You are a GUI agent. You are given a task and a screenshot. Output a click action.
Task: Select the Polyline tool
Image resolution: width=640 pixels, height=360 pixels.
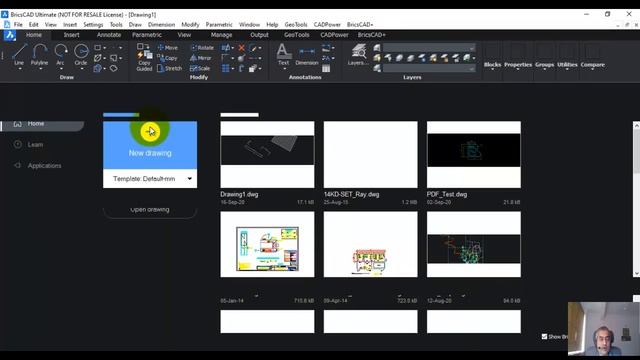pyautogui.click(x=39, y=54)
